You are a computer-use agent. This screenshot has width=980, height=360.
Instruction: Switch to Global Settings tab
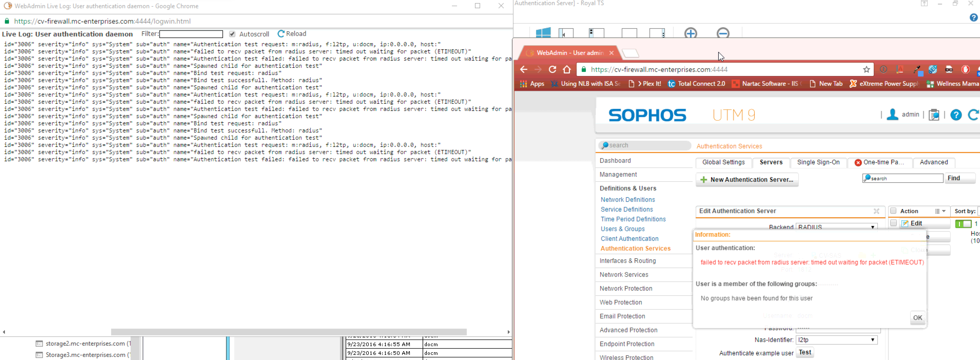click(x=723, y=163)
